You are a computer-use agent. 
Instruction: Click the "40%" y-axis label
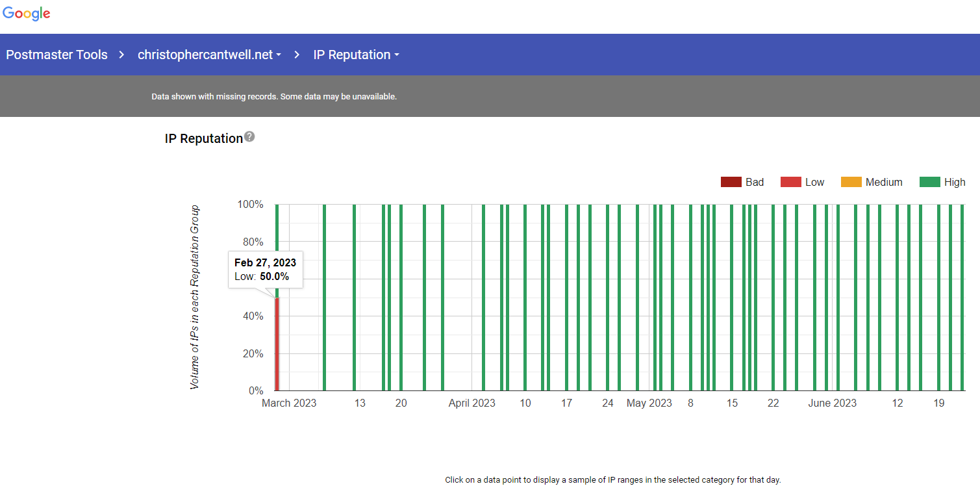pos(253,316)
